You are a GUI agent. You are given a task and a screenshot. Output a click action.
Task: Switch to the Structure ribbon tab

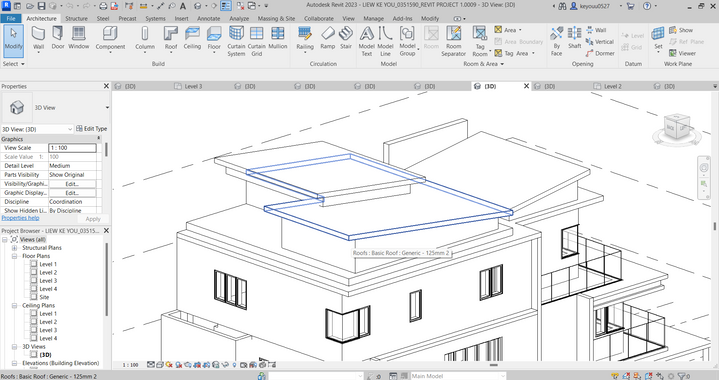(x=76, y=18)
